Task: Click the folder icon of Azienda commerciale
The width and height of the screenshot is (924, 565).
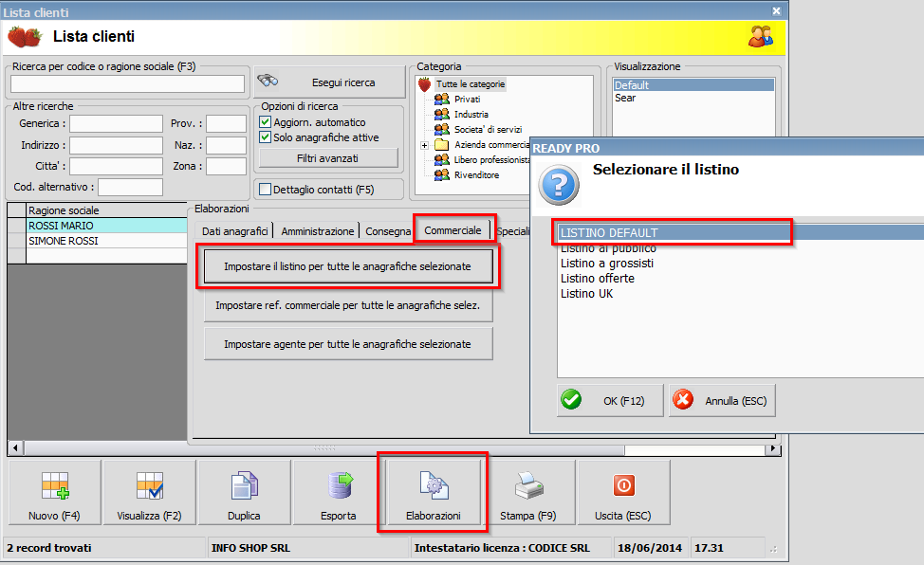Action: (x=441, y=144)
